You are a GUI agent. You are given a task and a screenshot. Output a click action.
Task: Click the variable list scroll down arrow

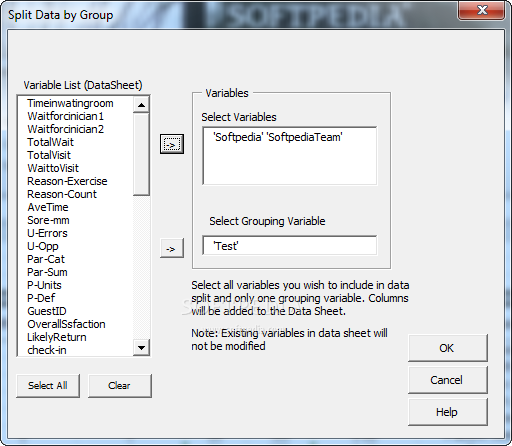(x=141, y=348)
